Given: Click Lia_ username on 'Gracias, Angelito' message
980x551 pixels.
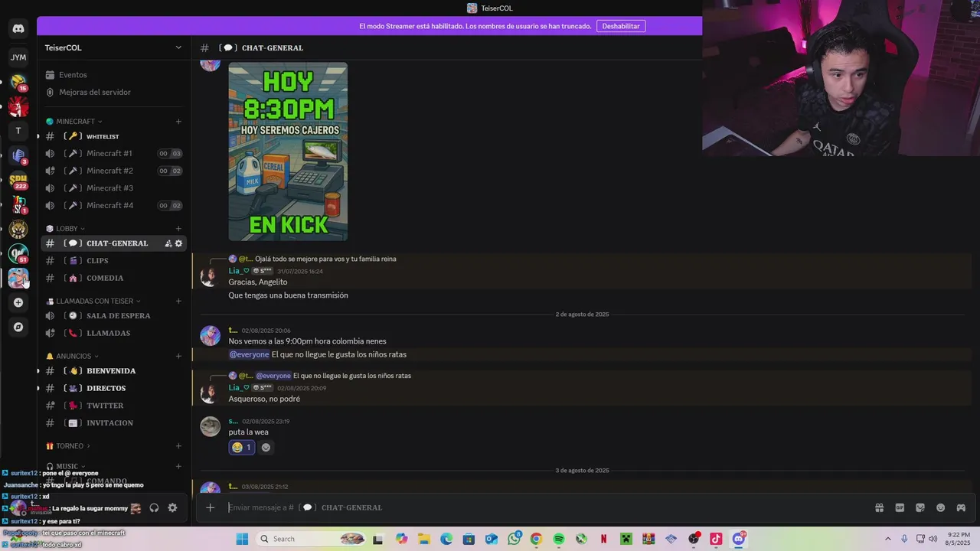Looking at the screenshot, I should click(239, 271).
